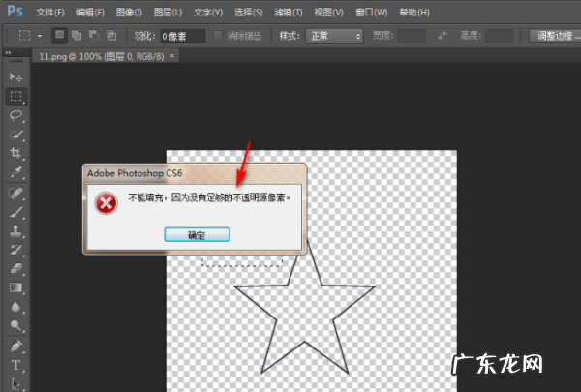The width and height of the screenshot is (581, 392).
Task: Select the Horizontal Type tool
Action: click(x=16, y=365)
